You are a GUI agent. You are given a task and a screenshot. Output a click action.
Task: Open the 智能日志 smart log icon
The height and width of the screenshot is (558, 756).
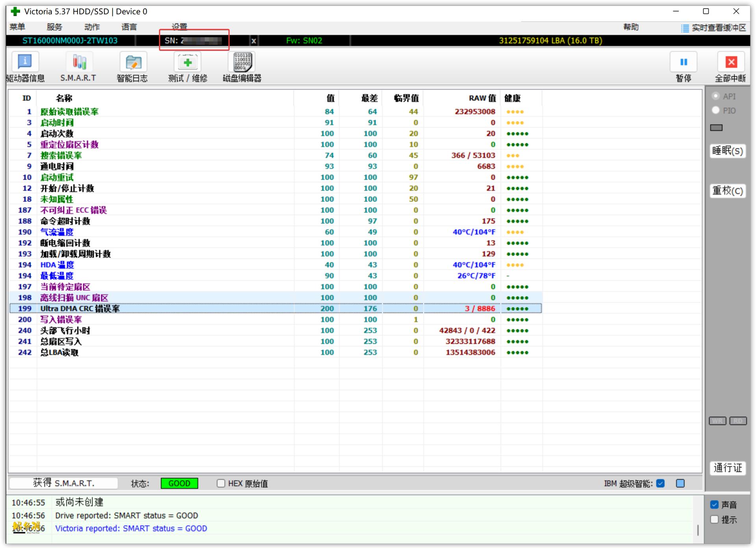coord(133,62)
